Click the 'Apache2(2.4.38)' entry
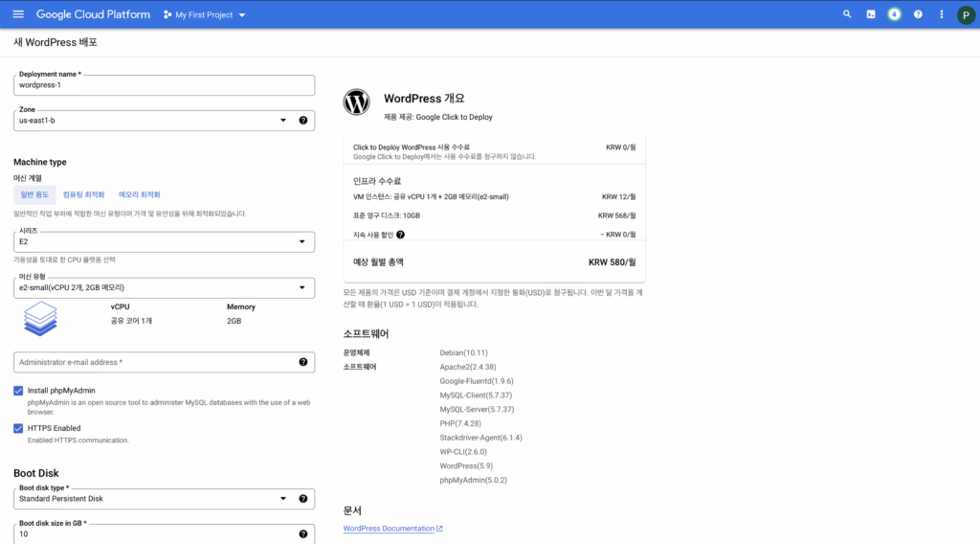Screen dimensions: 980x544 coord(467,368)
